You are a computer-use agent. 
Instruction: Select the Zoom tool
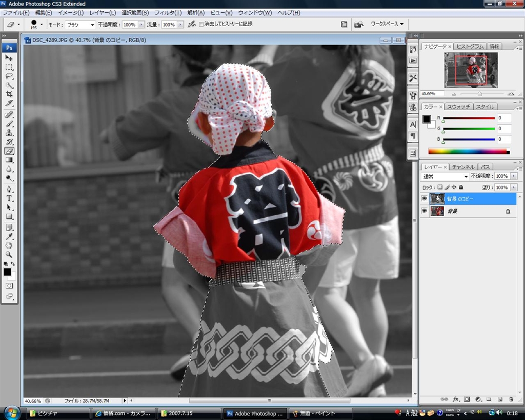[x=9, y=255]
